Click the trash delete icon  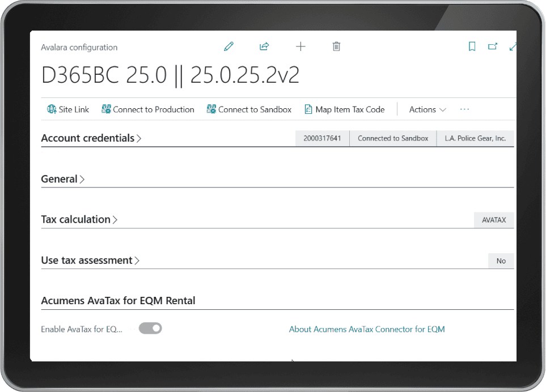coord(336,46)
